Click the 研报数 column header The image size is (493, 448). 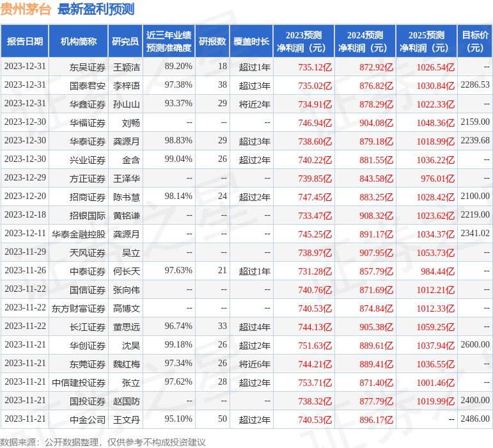pos(212,41)
